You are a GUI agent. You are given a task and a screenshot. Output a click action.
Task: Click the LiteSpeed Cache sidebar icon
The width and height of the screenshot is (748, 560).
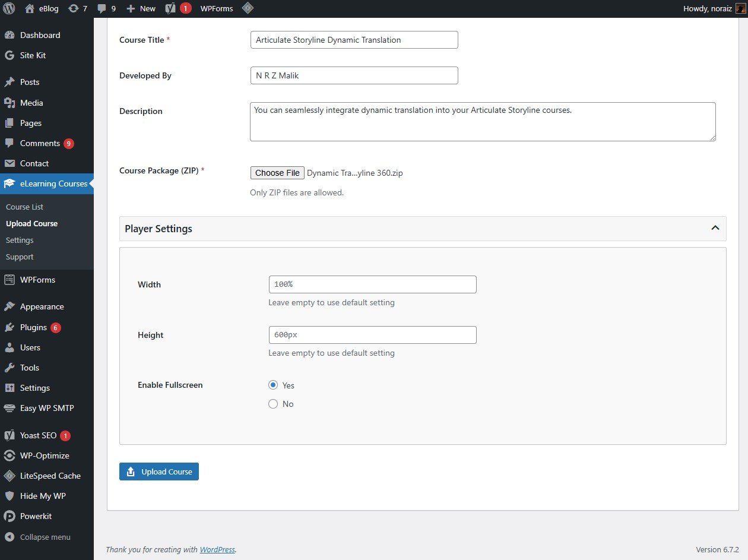tap(9, 476)
